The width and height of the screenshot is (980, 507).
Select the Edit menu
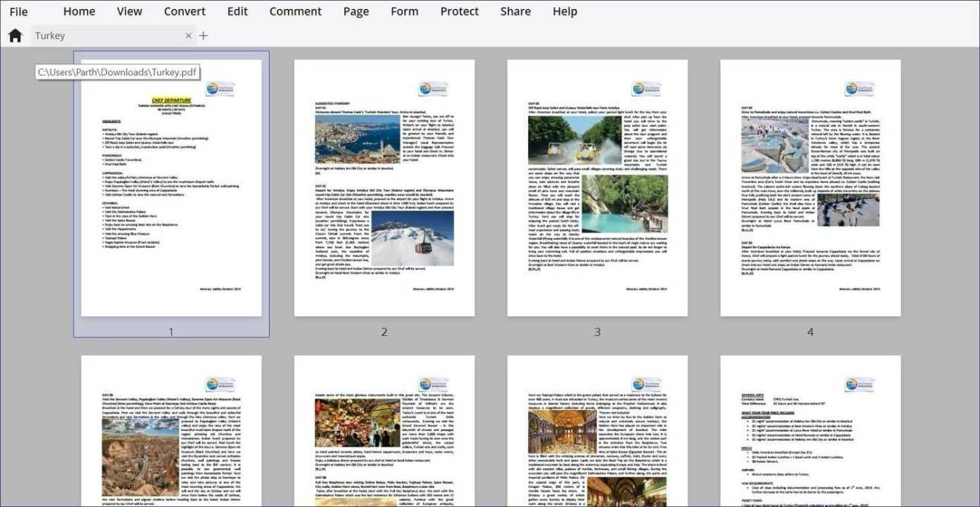(x=237, y=11)
